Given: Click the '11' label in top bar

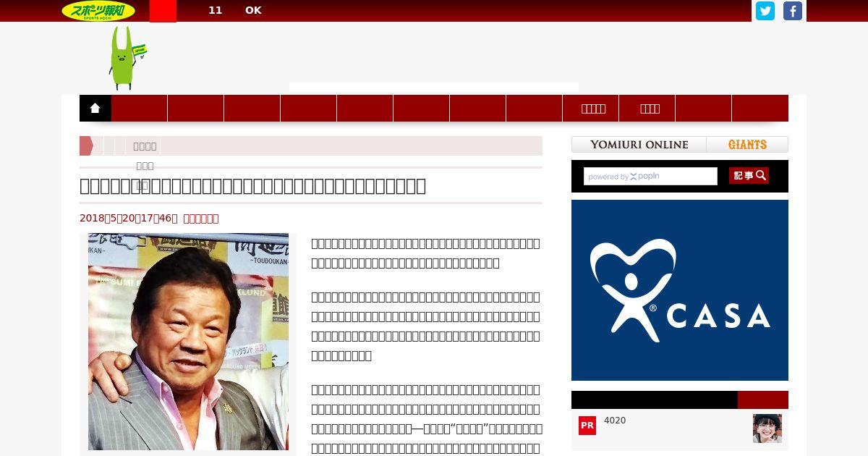Looking at the screenshot, I should click(x=215, y=10).
